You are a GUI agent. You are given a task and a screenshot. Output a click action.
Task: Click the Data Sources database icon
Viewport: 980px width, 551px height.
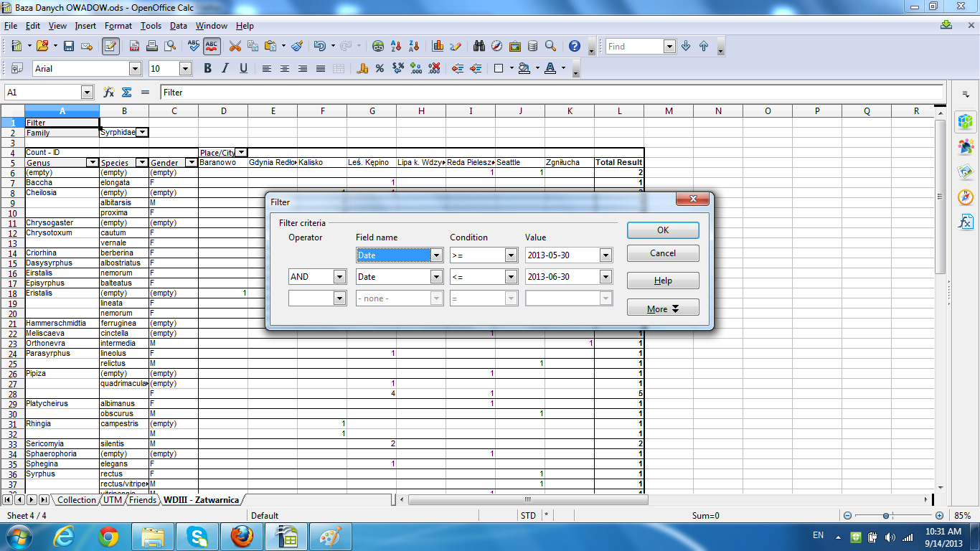coord(532,46)
